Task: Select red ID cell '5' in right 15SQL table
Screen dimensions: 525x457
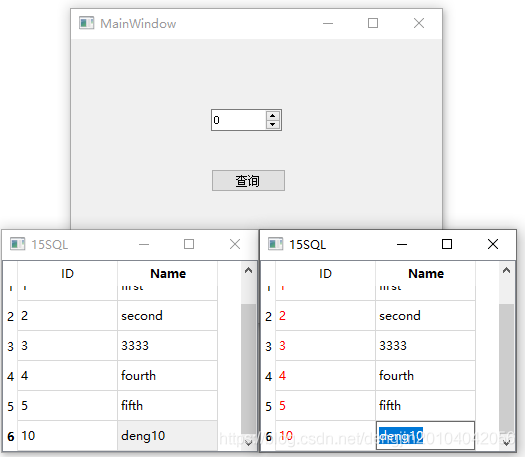Action: [x=325, y=405]
